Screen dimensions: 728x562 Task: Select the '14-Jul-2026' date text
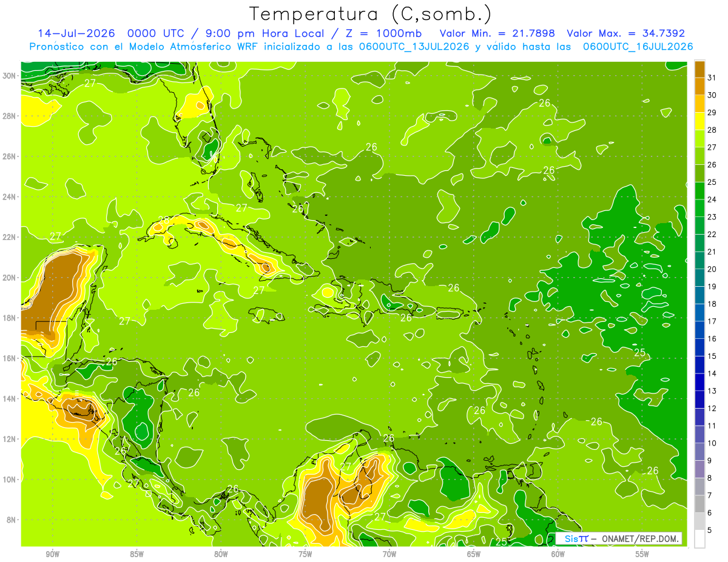tap(76, 33)
